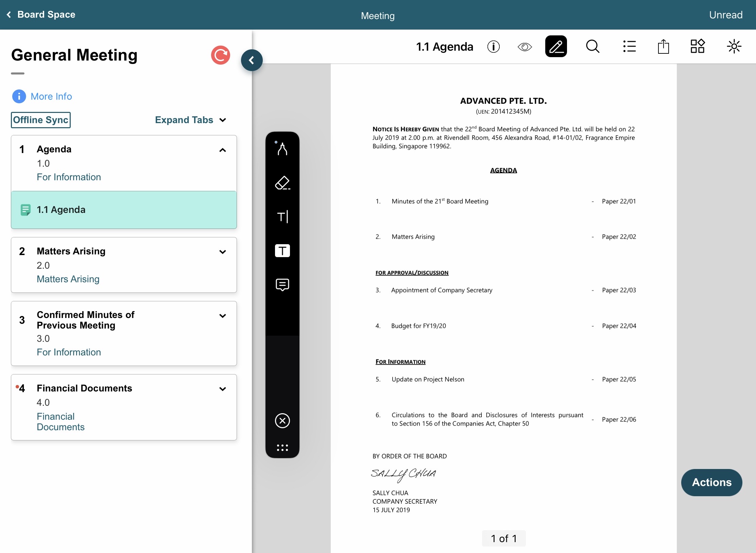Viewport: 756px width, 553px height.
Task: Open the share/export icon
Action: (663, 47)
